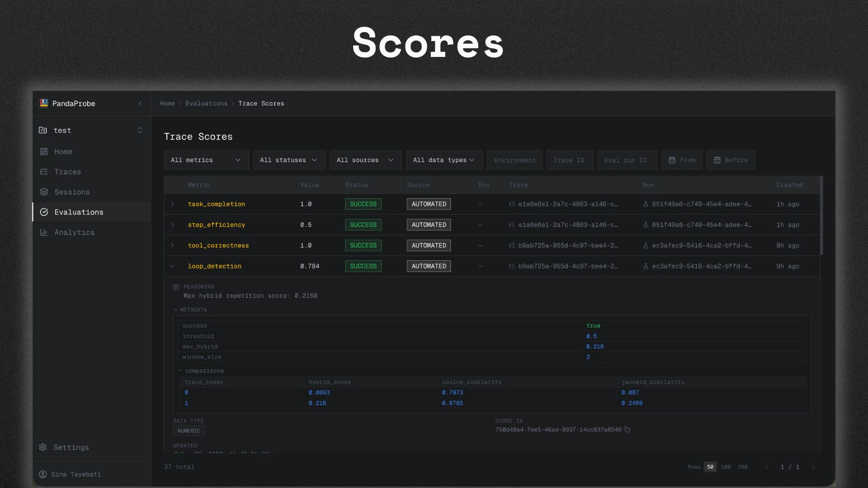Set rows per page to 100
Image resolution: width=868 pixels, height=488 pixels.
tap(726, 467)
